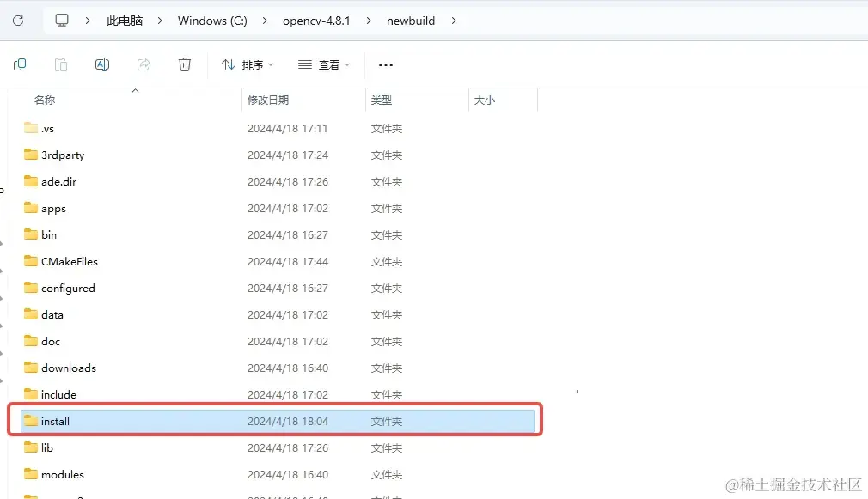
Task: Select the CMakeFiles folder icon
Action: coord(31,260)
